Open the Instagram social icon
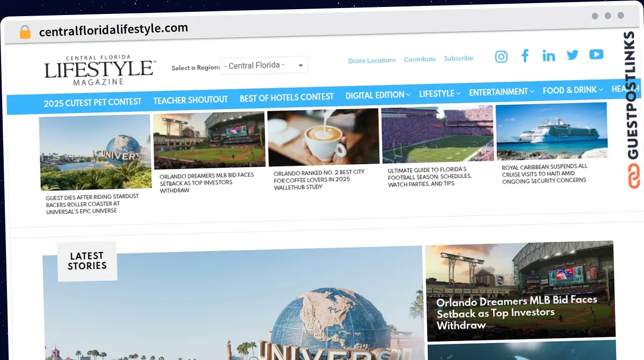Viewport: 644px width, 360px height. (x=501, y=56)
